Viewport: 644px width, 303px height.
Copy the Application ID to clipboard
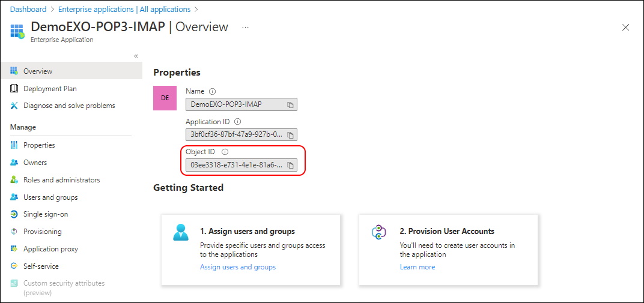(x=290, y=135)
